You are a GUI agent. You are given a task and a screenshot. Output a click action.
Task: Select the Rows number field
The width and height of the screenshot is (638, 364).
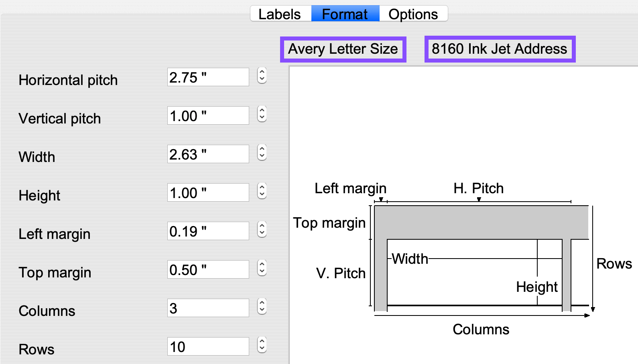point(208,346)
